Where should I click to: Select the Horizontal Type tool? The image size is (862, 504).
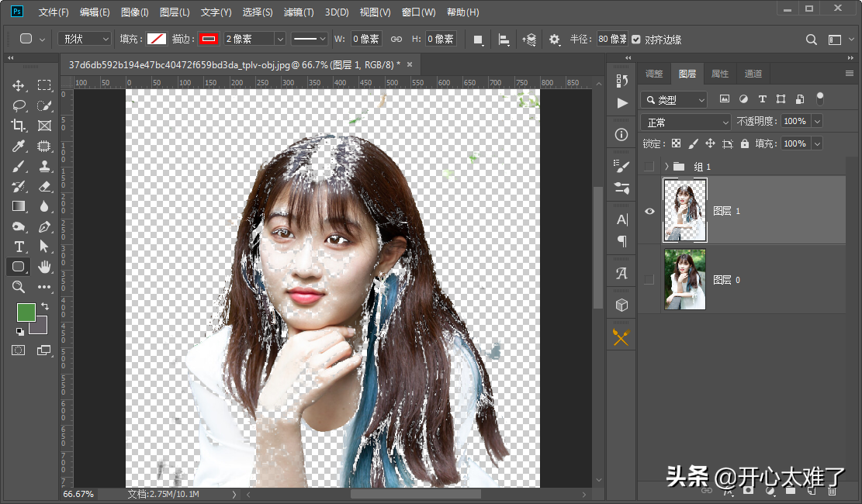19,247
